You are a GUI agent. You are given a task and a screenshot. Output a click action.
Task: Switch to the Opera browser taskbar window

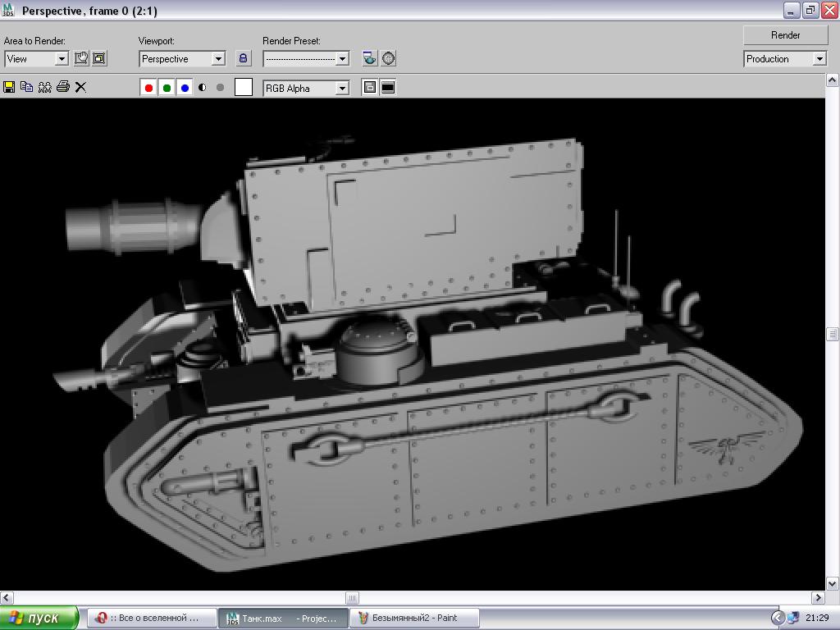[152, 618]
